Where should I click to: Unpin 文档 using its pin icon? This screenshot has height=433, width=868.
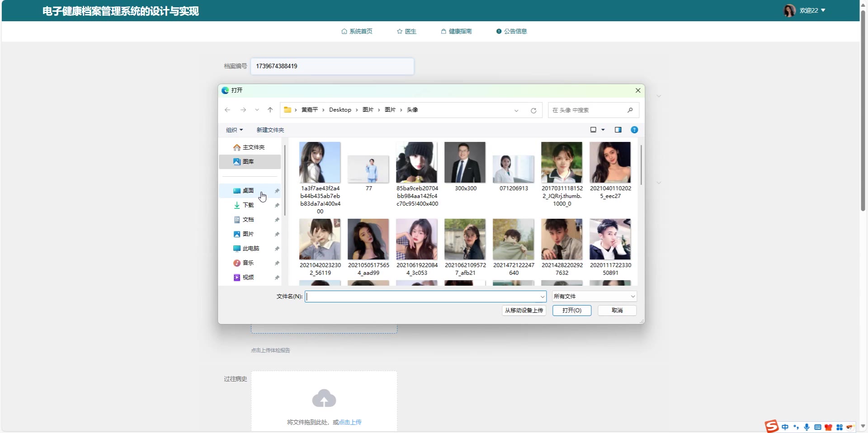[277, 220]
